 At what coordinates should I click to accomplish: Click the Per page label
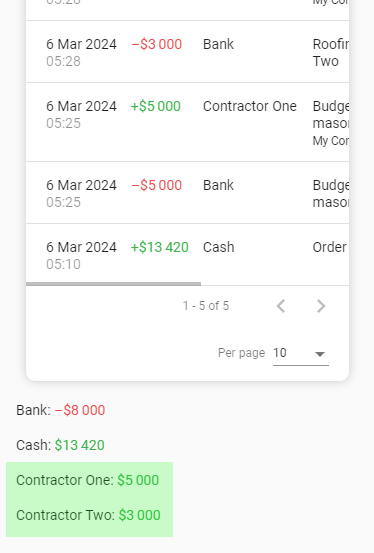point(241,353)
